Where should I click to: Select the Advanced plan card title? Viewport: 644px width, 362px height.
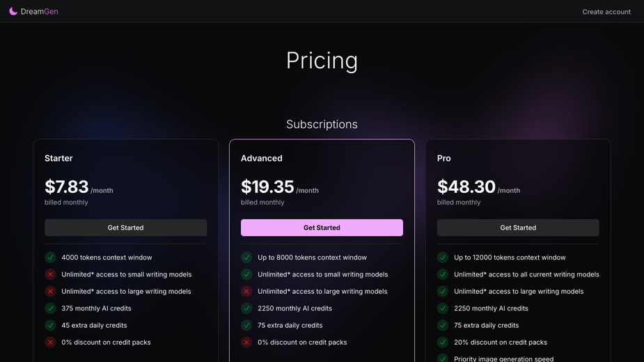(262, 158)
